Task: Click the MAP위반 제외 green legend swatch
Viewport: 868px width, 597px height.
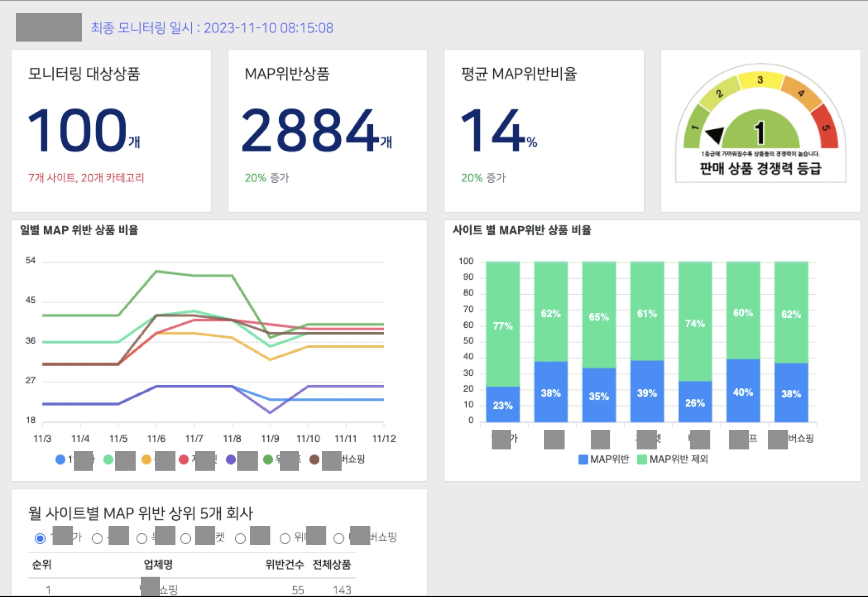Action: pyautogui.click(x=642, y=460)
